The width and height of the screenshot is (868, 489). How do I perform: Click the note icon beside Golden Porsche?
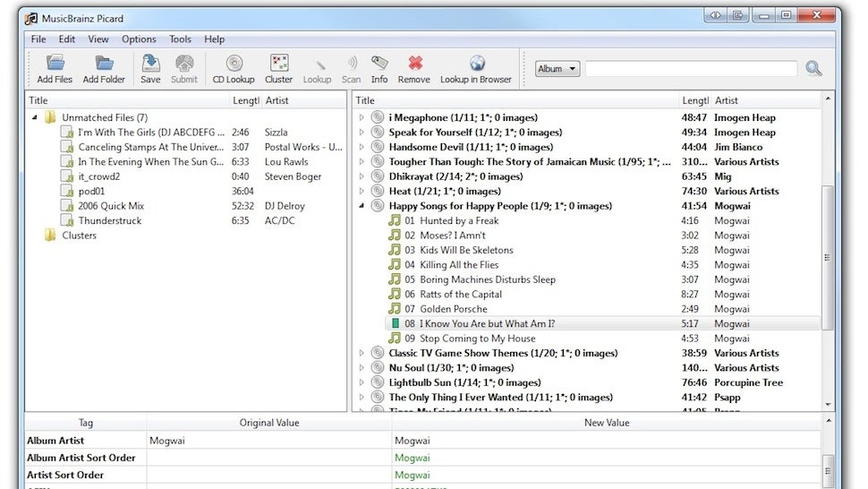(x=394, y=308)
